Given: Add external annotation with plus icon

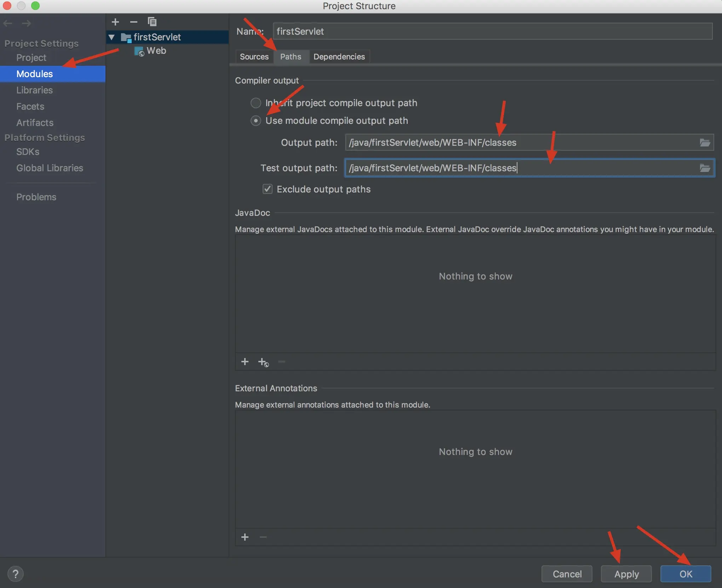Looking at the screenshot, I should (x=245, y=537).
